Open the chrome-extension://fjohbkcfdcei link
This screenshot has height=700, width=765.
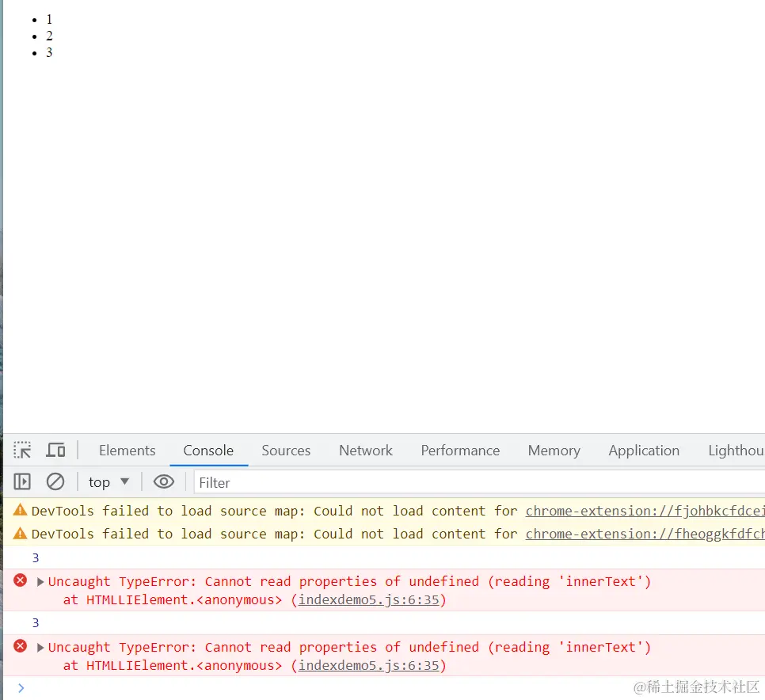645,511
